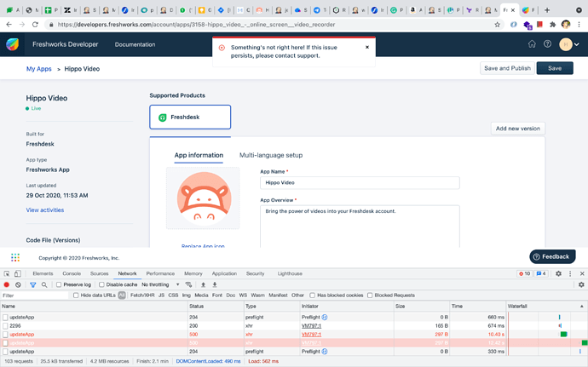The width and height of the screenshot is (588, 367).
Task: Reload the page in browser
Action: click(x=35, y=25)
